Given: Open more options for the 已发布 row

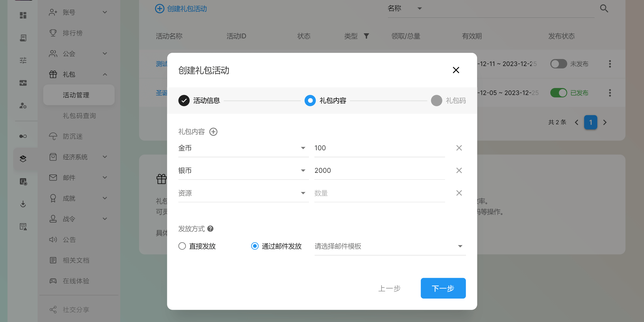Looking at the screenshot, I should click(x=610, y=93).
